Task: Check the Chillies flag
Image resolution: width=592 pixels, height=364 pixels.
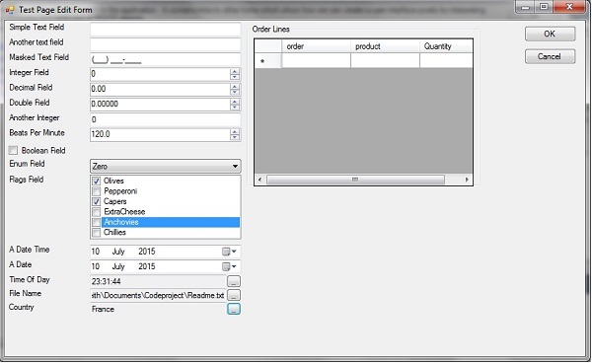Action: point(97,232)
